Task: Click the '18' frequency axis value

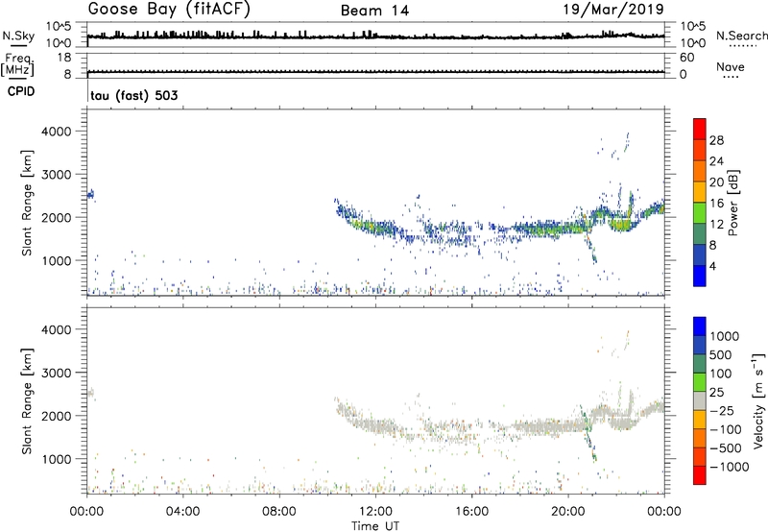Action: click(64, 58)
